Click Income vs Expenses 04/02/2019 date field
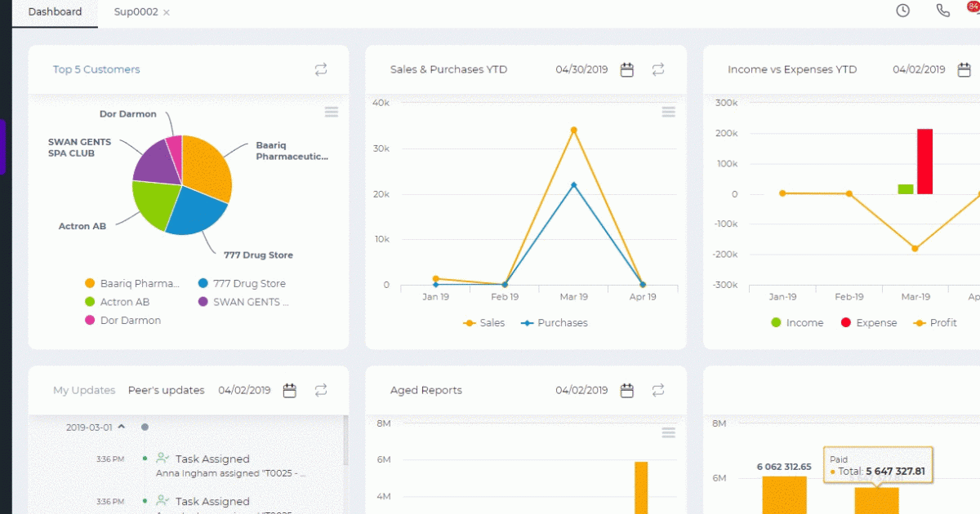Image resolution: width=980 pixels, height=514 pixels. (x=920, y=70)
